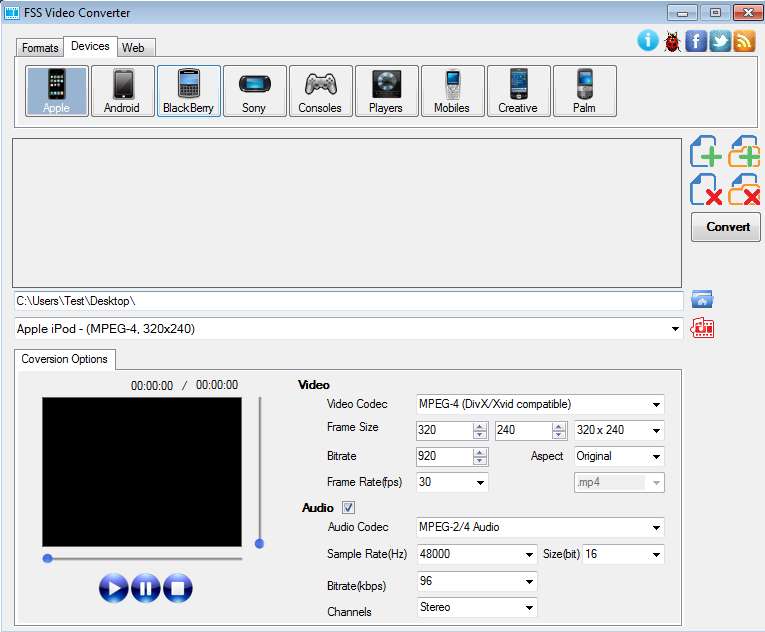
Task: Click the Convert button
Action: 726,227
